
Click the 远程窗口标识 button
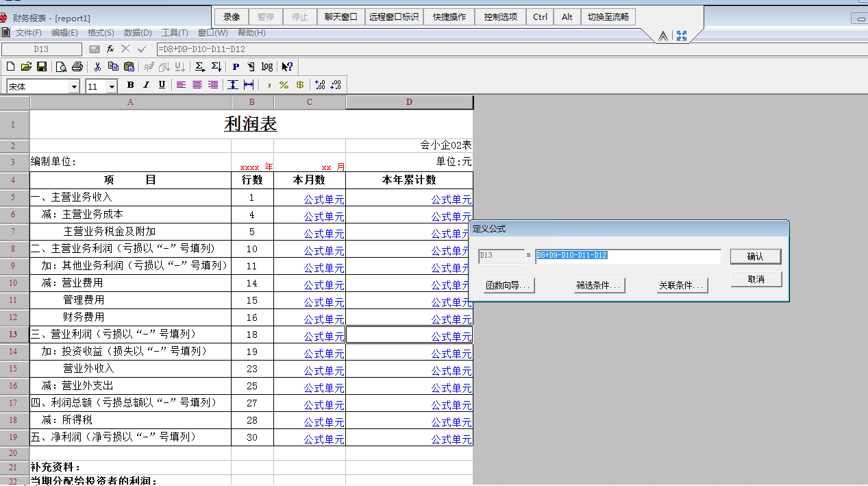(394, 17)
